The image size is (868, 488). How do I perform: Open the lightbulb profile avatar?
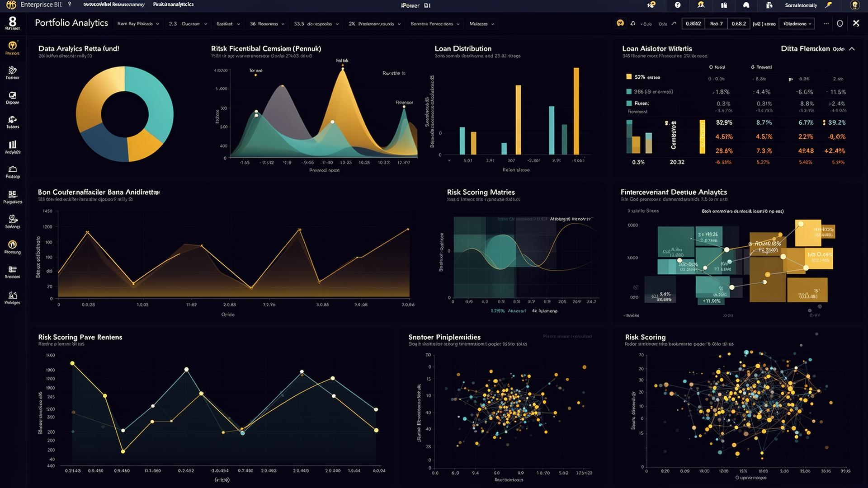click(x=854, y=5)
